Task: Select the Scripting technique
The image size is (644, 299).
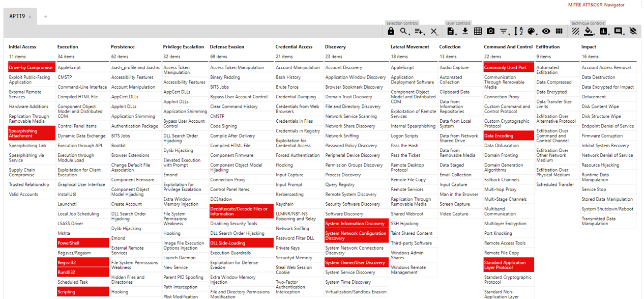Action: point(83,292)
